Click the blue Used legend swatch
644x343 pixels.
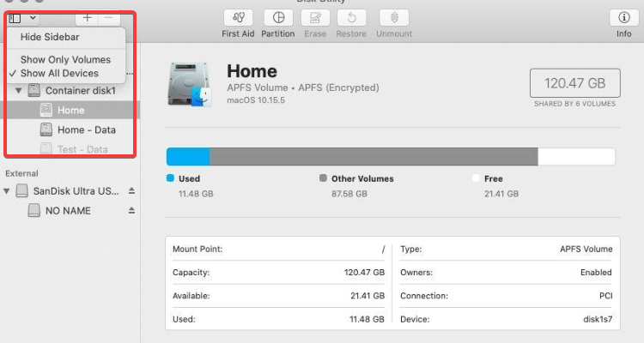pyautogui.click(x=171, y=178)
